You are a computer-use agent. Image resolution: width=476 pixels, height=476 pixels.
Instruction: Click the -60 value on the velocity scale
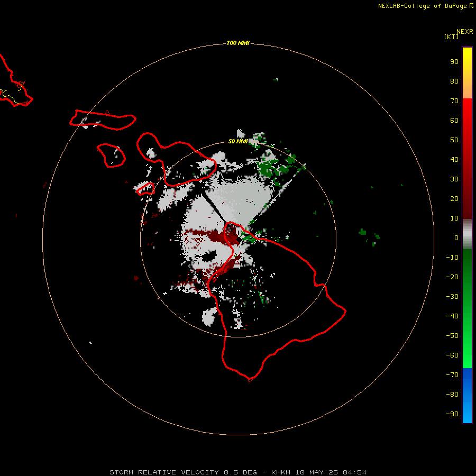click(452, 355)
